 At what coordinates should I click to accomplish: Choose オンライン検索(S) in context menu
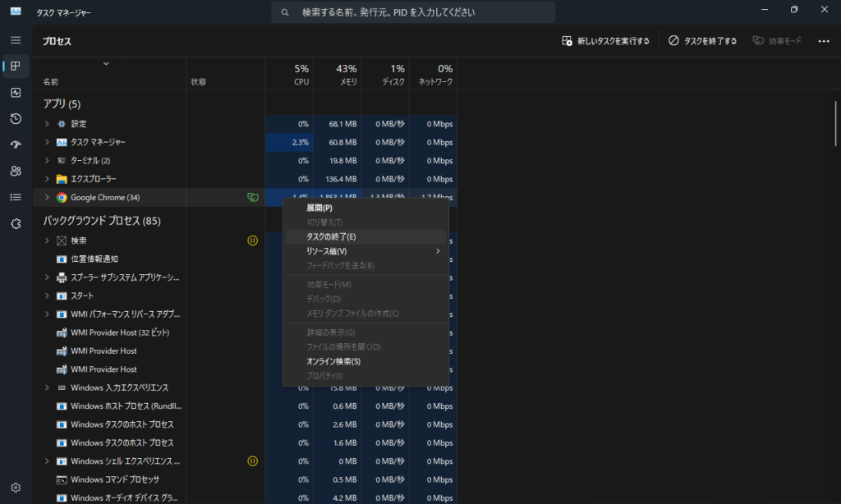point(366,361)
